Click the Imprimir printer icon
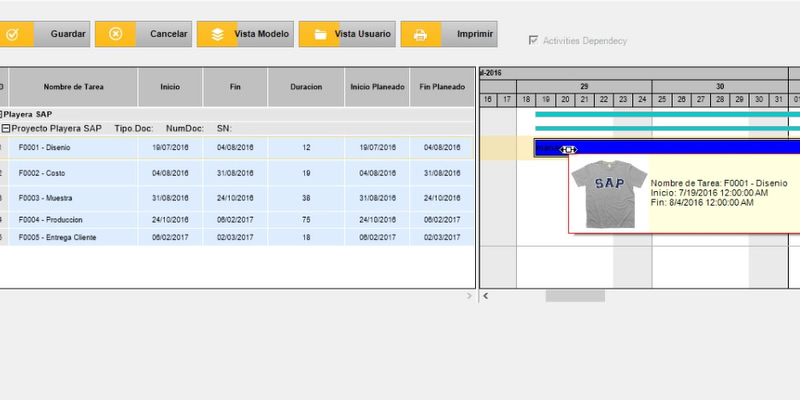 coord(421,34)
